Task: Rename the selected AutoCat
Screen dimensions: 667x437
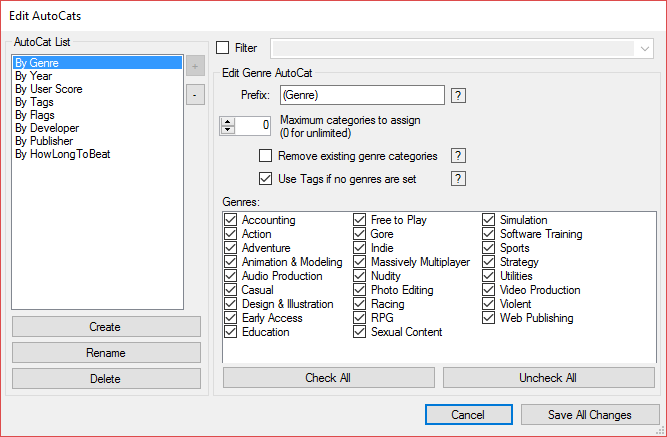Action: [106, 353]
